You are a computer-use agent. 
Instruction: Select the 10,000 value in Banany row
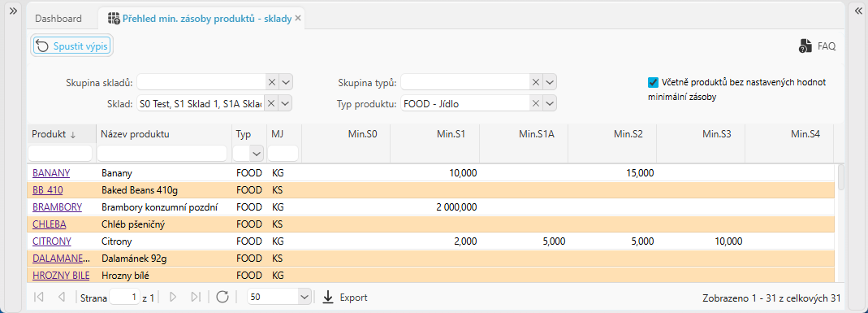click(434, 173)
